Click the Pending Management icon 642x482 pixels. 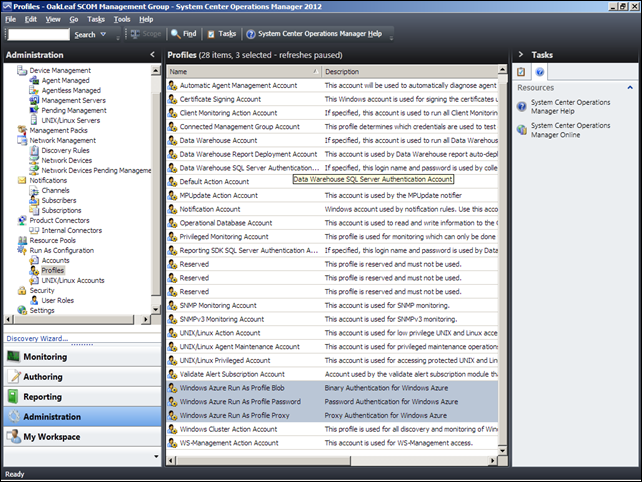tap(34, 110)
